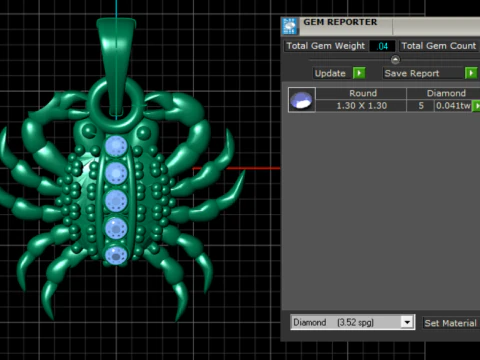
Task: Click the green arrow beside 0.041tw
Action: [x=477, y=106]
